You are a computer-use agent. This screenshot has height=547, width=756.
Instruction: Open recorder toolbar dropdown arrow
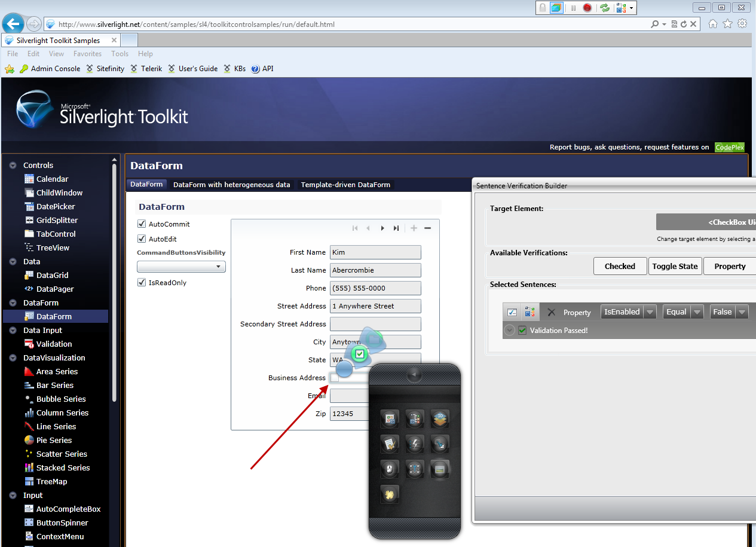pyautogui.click(x=632, y=8)
